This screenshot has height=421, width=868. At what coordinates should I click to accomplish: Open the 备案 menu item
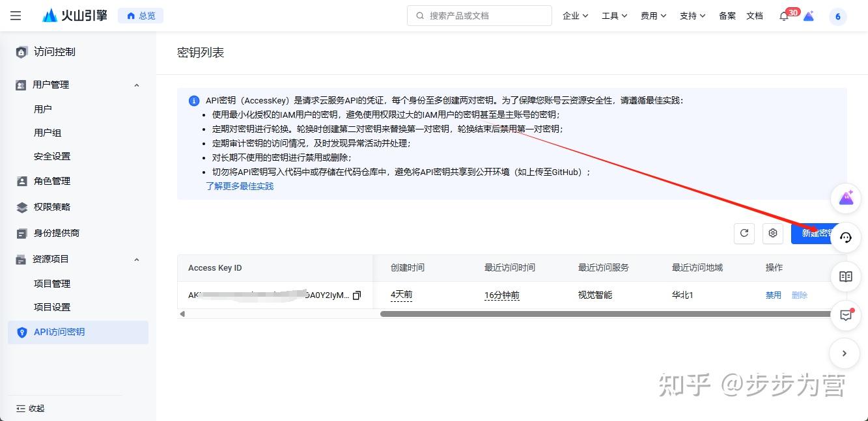tap(727, 16)
